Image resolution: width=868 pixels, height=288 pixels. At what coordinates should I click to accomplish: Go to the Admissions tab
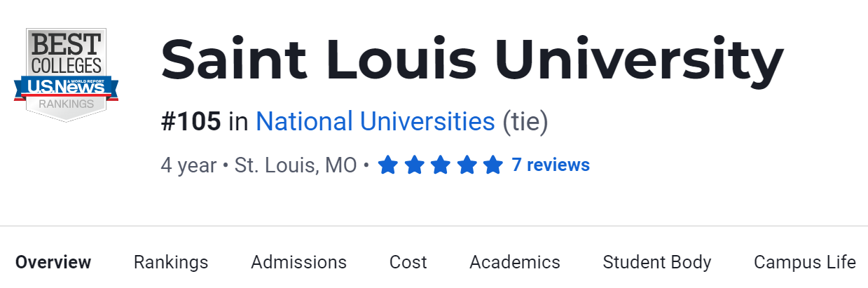pos(298,262)
